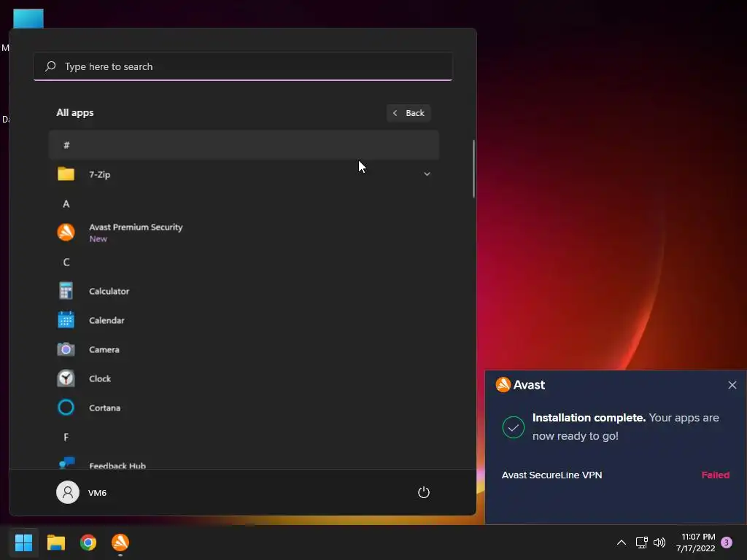Open Calendar from the list
Image resolution: width=747 pixels, height=560 pixels.
click(x=244, y=320)
